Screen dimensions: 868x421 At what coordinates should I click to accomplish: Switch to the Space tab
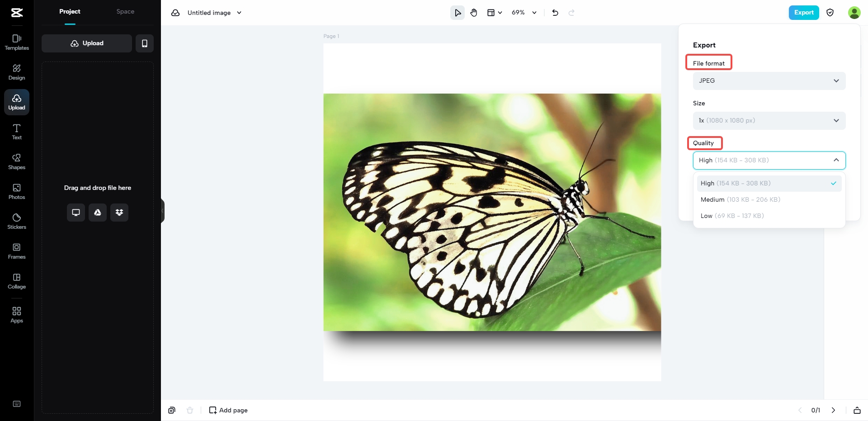tap(125, 11)
